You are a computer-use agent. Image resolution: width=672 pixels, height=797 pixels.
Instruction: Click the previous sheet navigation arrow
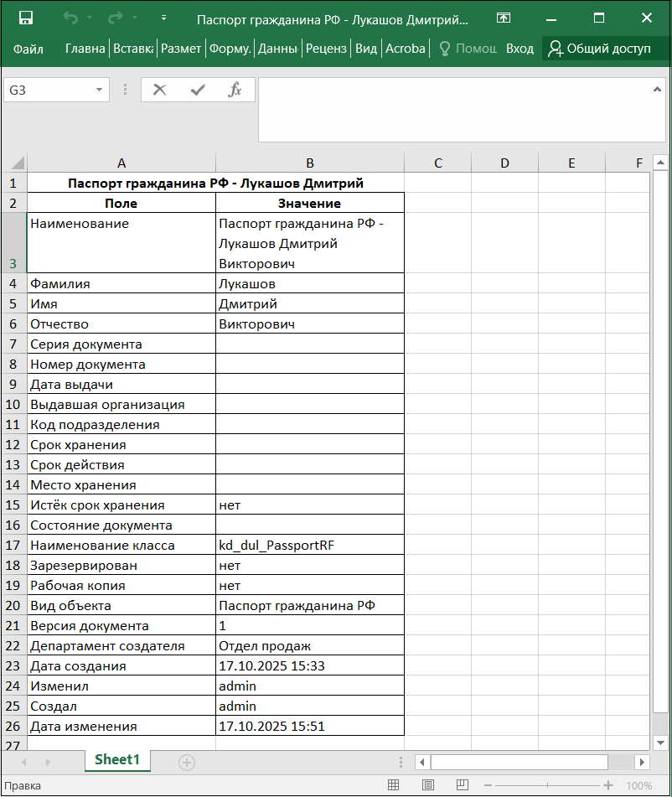coord(24,763)
